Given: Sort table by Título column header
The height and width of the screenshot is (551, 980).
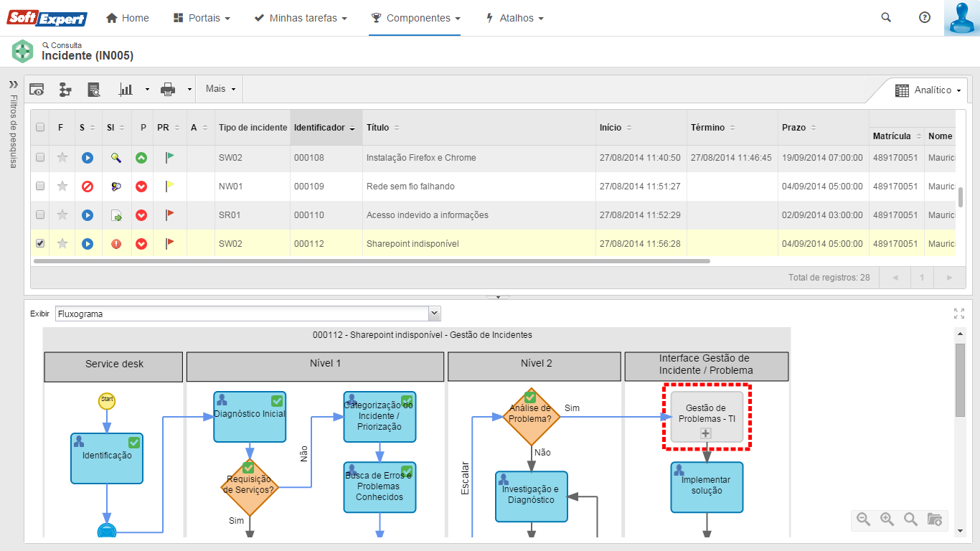Looking at the screenshot, I should 378,128.
